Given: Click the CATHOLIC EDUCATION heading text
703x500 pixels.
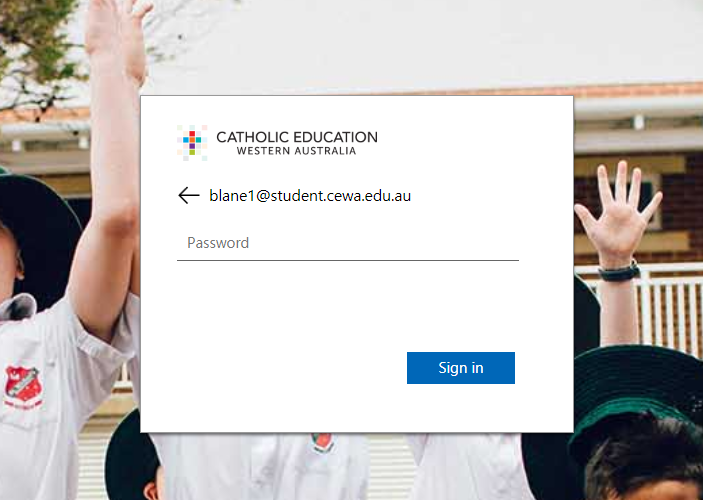Looking at the screenshot, I should (x=297, y=137).
